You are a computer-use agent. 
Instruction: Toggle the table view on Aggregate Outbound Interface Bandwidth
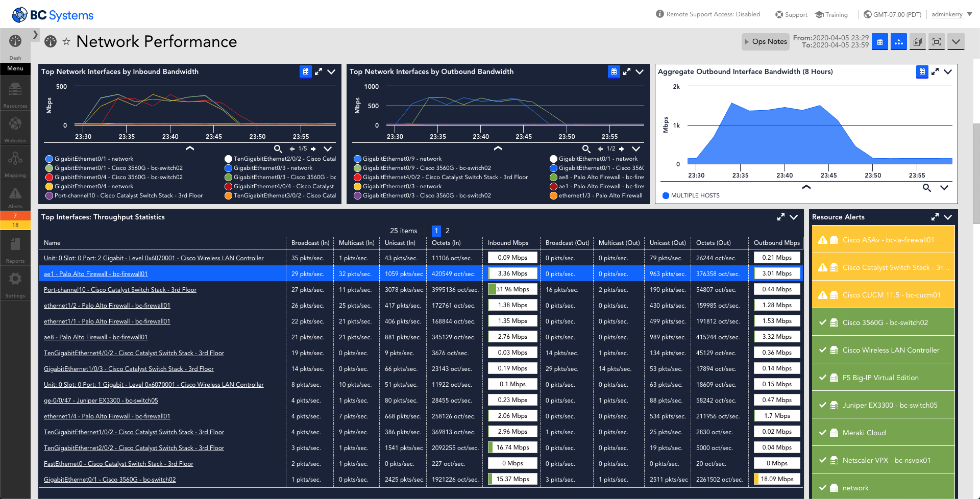(922, 71)
